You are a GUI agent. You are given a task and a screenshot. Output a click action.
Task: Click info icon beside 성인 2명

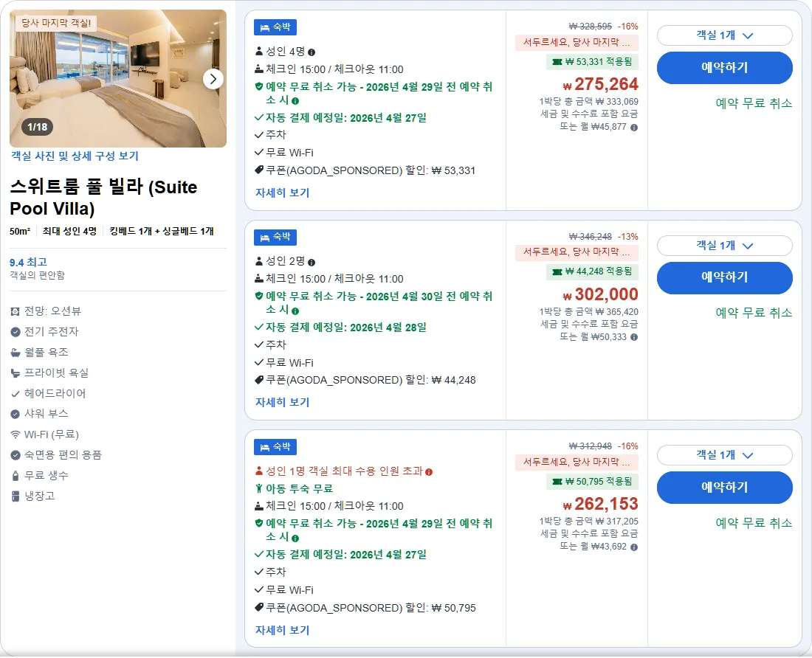pos(312,263)
